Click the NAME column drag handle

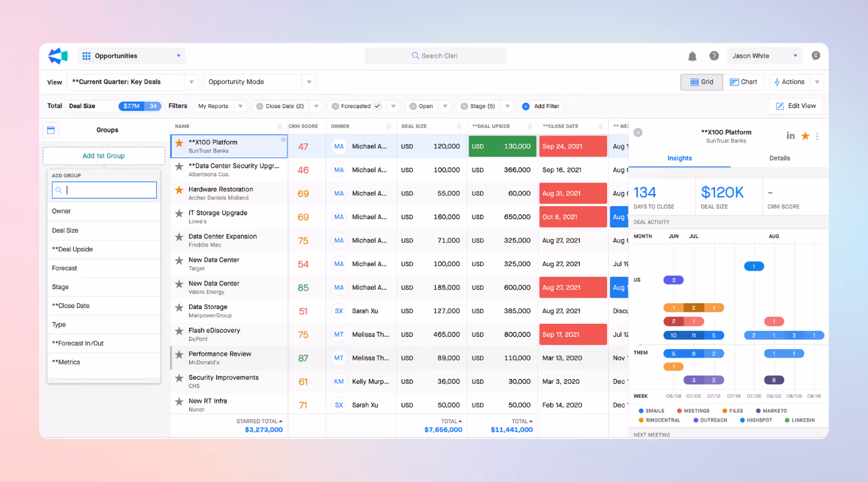[280, 127]
